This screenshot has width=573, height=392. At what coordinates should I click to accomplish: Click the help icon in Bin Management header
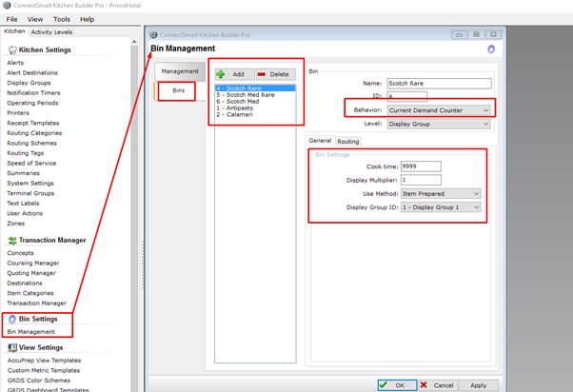(491, 49)
